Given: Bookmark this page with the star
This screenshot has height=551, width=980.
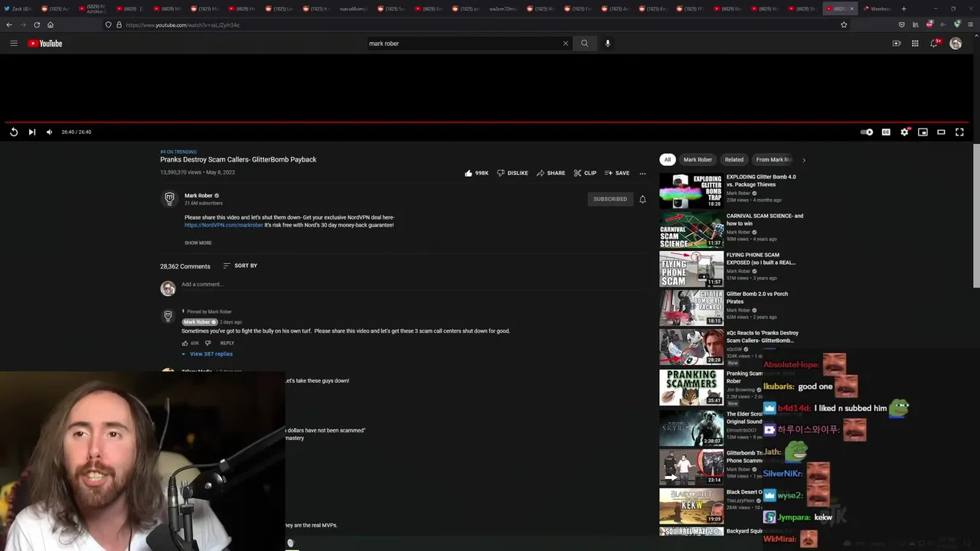Looking at the screenshot, I should point(844,24).
